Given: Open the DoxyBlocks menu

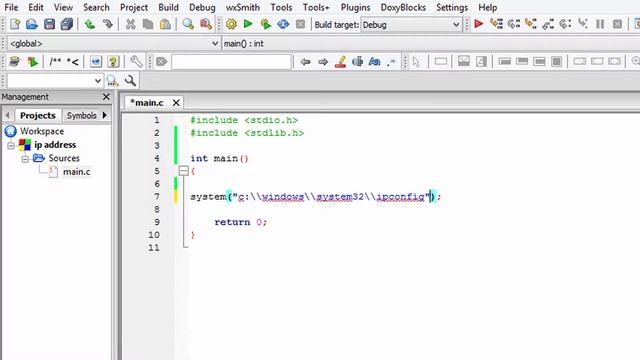Looking at the screenshot, I should click(x=403, y=7).
